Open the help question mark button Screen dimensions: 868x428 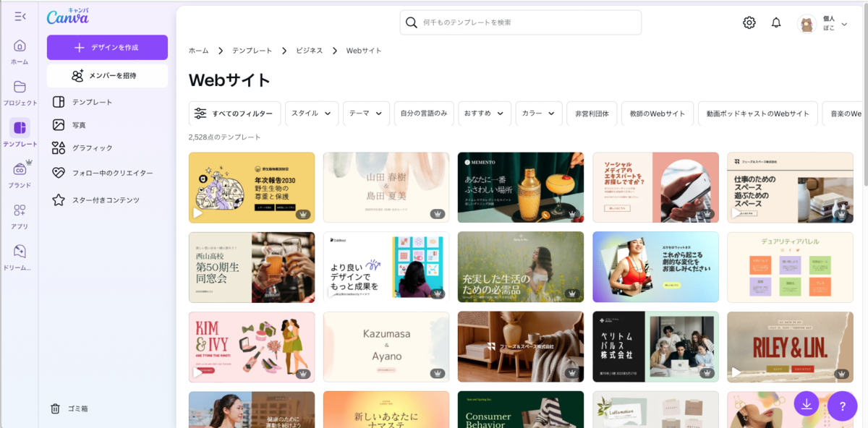click(x=842, y=406)
